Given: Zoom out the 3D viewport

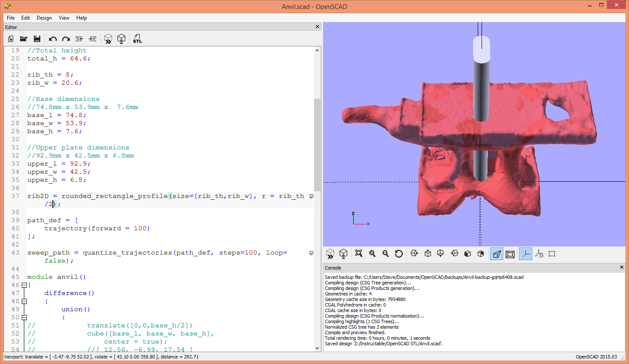Looking at the screenshot, I should click(x=386, y=254).
